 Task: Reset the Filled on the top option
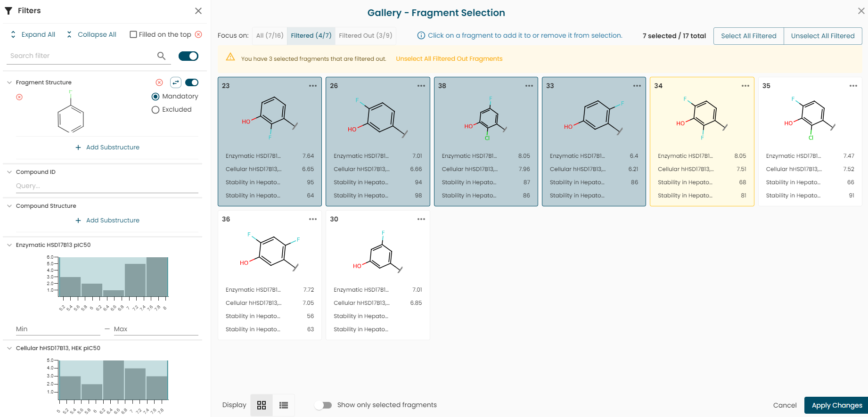[198, 34]
